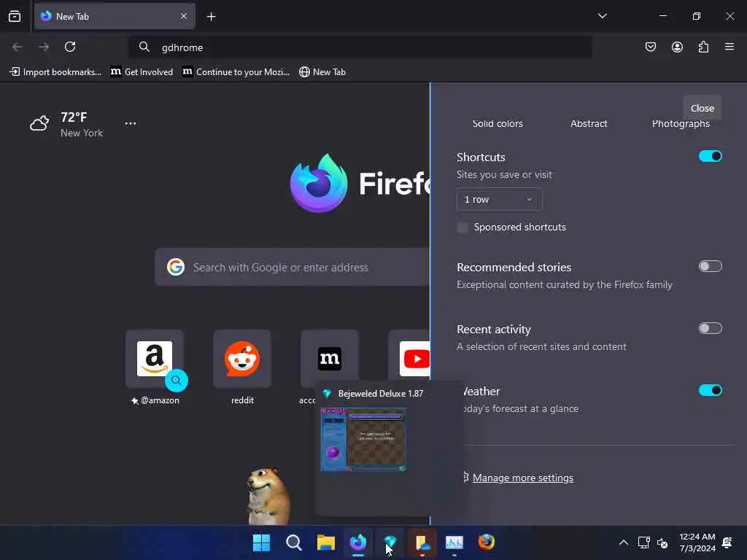Open Continue to your Mozi... bookmark

tap(236, 72)
